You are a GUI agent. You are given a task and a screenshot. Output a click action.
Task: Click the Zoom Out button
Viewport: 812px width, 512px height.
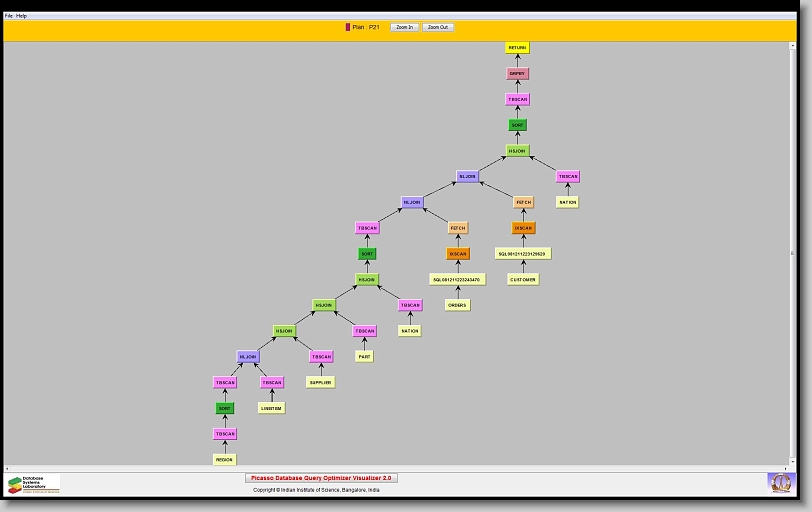coord(438,27)
